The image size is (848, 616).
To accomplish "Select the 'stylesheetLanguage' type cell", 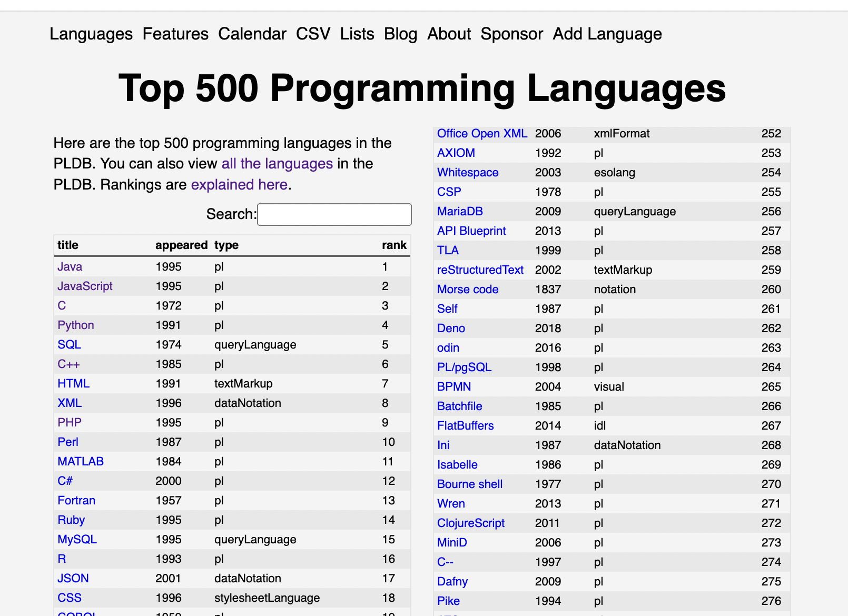I will 267,598.
